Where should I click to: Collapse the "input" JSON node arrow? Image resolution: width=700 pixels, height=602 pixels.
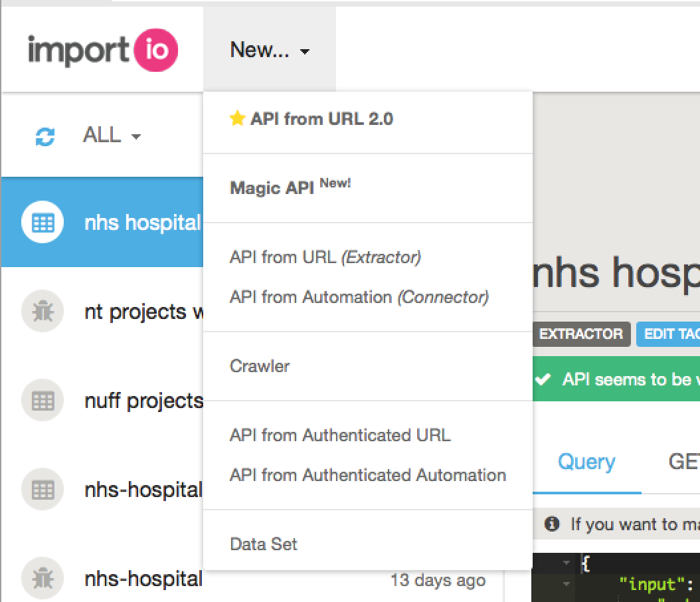point(566,583)
